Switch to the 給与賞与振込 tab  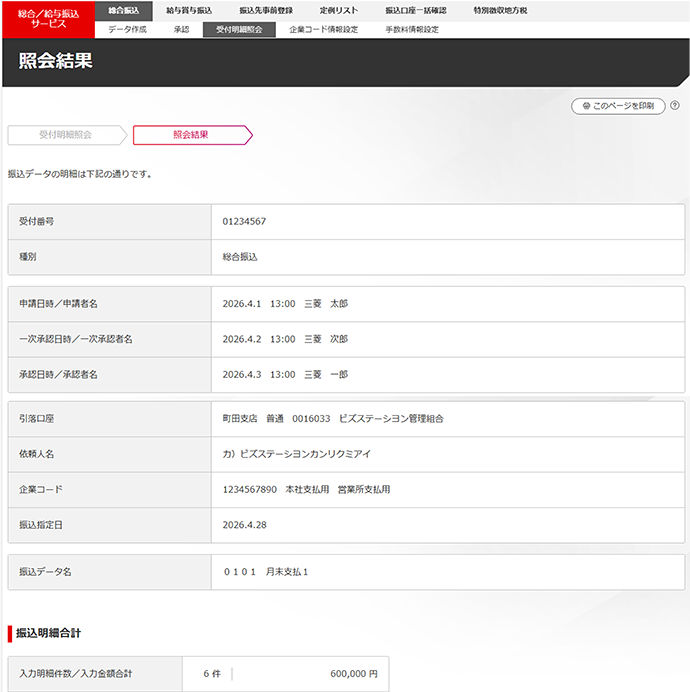click(x=188, y=10)
